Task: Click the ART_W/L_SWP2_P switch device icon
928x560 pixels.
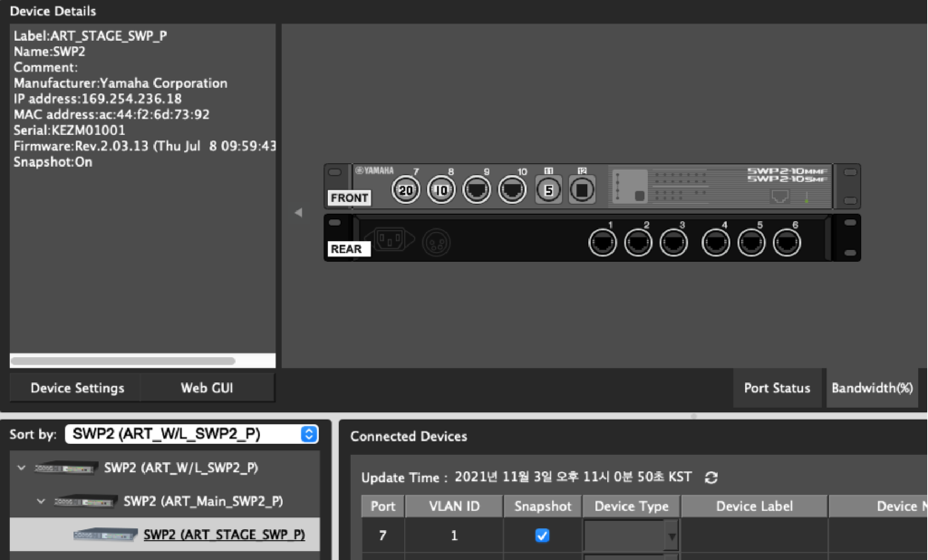Action: [65, 468]
